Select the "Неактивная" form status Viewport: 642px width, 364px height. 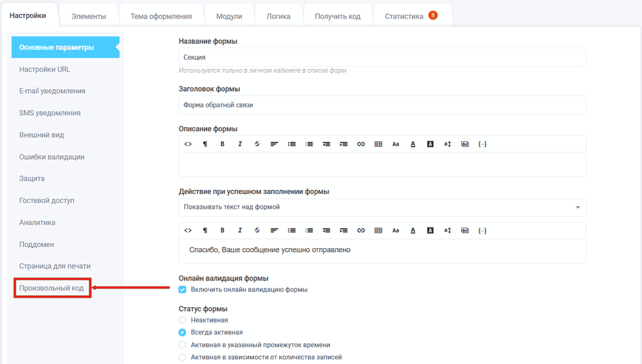click(183, 321)
